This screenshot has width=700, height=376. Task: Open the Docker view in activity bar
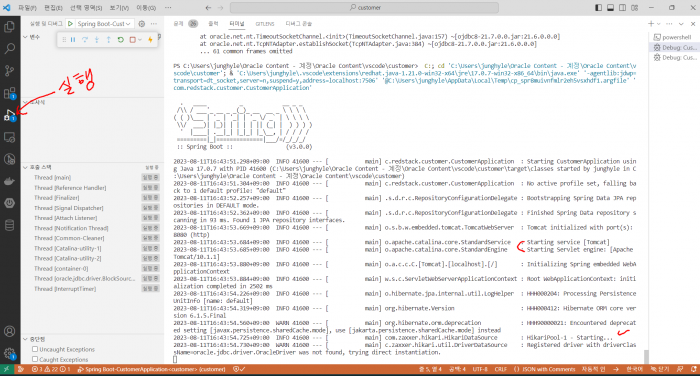pos(9,181)
